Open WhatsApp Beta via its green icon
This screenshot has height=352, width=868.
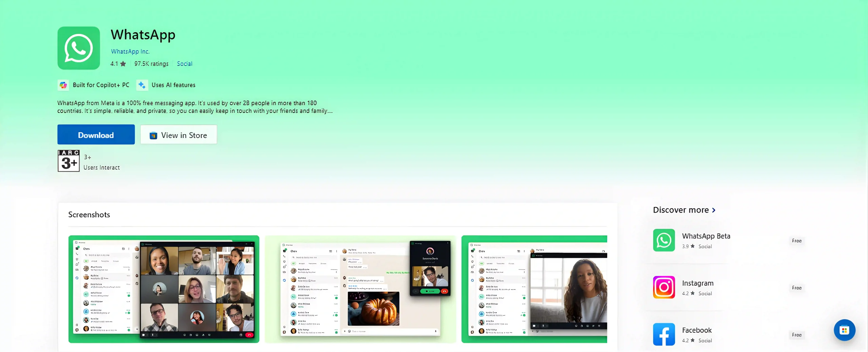tap(664, 240)
